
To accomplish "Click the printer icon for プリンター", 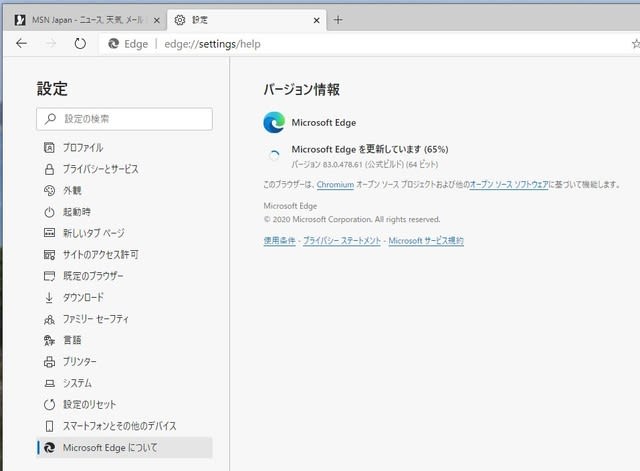I will (x=49, y=362).
